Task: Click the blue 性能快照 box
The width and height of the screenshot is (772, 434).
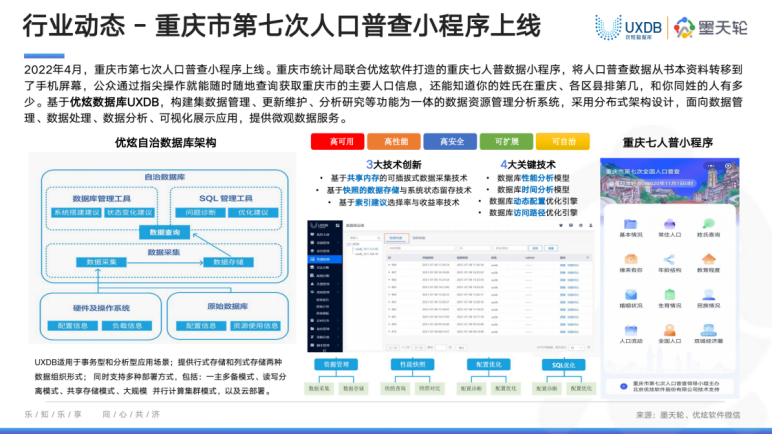Action: 412,365
